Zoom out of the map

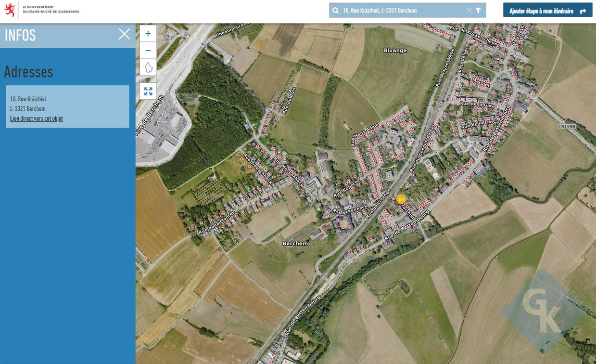148,50
